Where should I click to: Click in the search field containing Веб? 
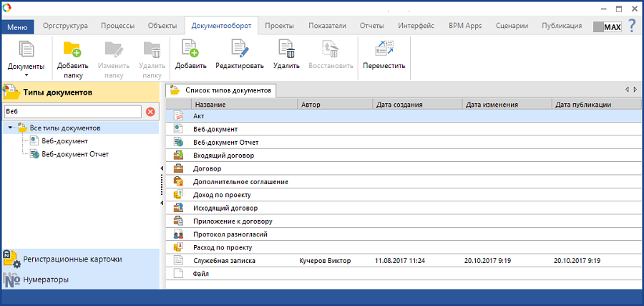(72, 112)
